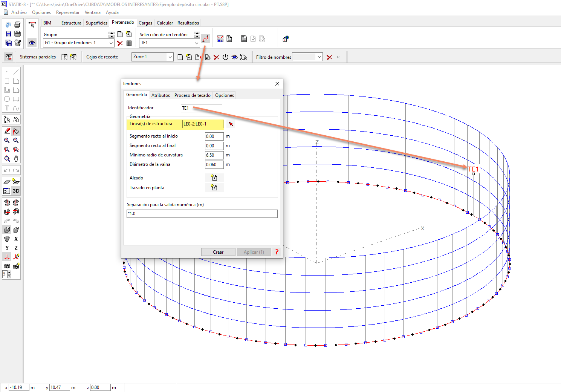The height and width of the screenshot is (392, 561).
Task: Set view along the Z axis
Action: [16, 248]
